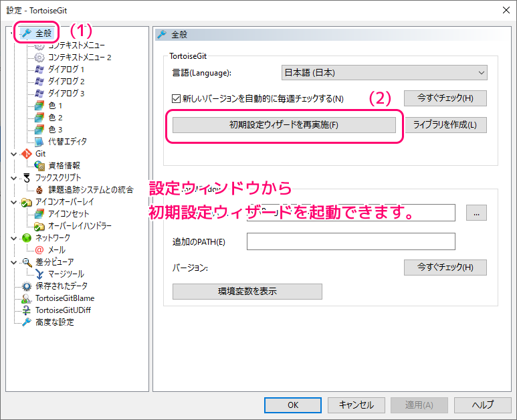Select 課題追跡システムとの統合 label
Image resolution: width=517 pixels, height=420 pixels.
[x=91, y=190]
